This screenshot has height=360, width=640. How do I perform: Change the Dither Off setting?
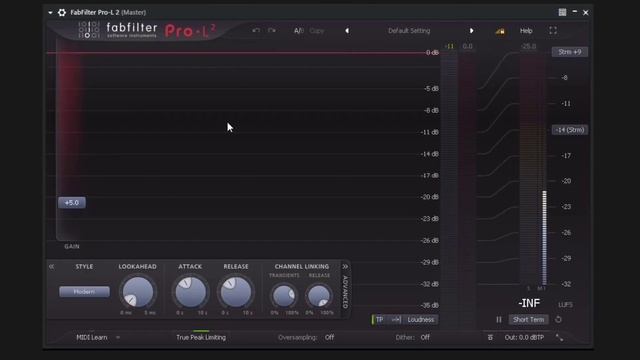pyautogui.click(x=425, y=338)
